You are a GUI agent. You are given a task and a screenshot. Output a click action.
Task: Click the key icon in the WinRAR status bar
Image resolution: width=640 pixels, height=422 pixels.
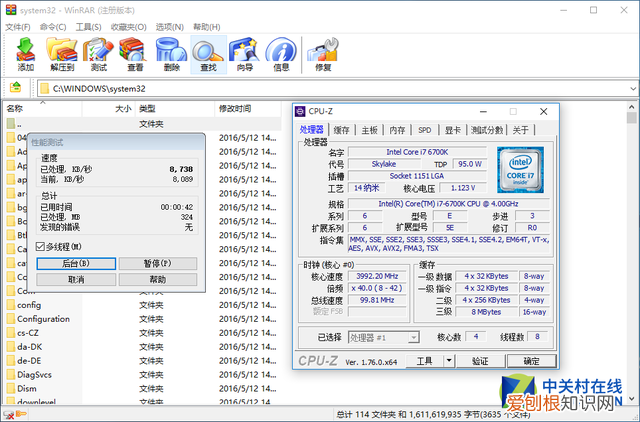(x=21, y=414)
